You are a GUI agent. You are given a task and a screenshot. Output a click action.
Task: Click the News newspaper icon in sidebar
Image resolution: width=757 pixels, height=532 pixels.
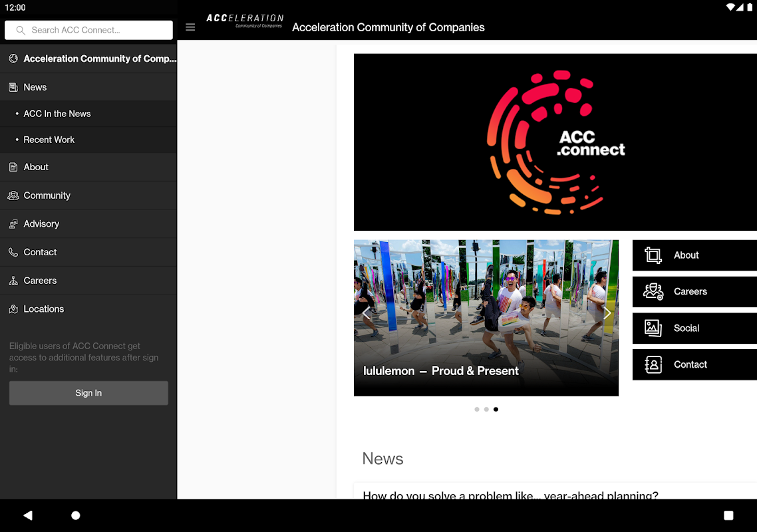coord(13,87)
